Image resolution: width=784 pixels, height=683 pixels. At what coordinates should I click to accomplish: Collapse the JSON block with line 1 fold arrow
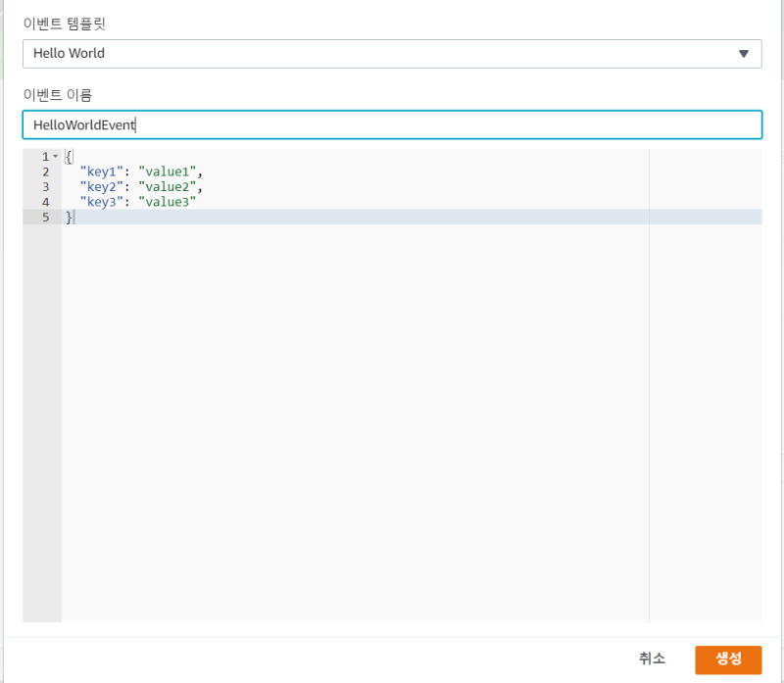click(x=56, y=157)
